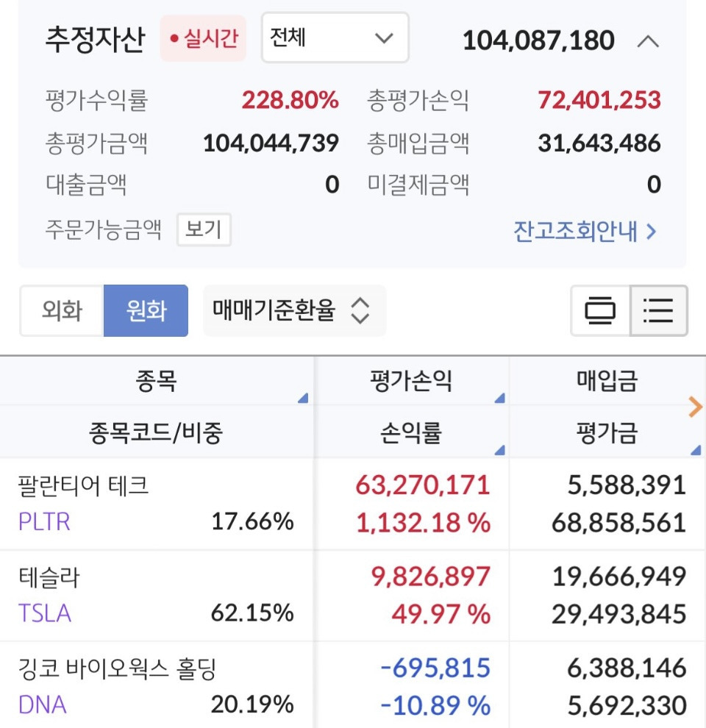Switch to the 외화 tab
The width and height of the screenshot is (706, 728).
[61, 310]
